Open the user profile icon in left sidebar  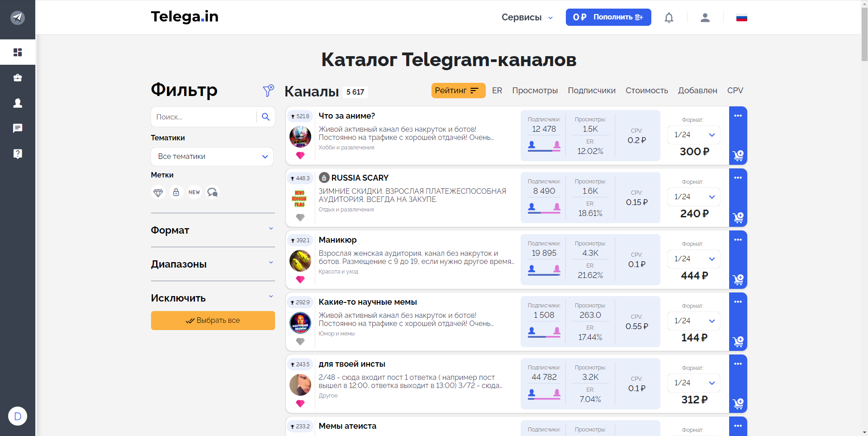pyautogui.click(x=18, y=103)
